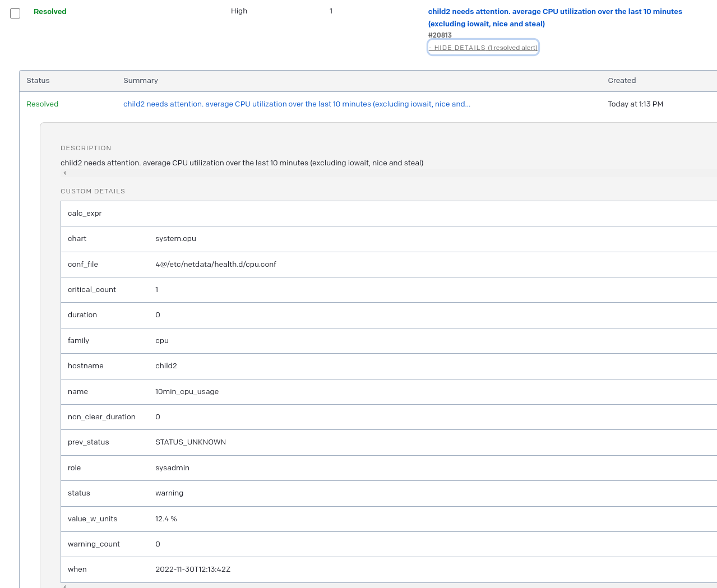Select the 10min_cpu_usage name value

(x=187, y=391)
